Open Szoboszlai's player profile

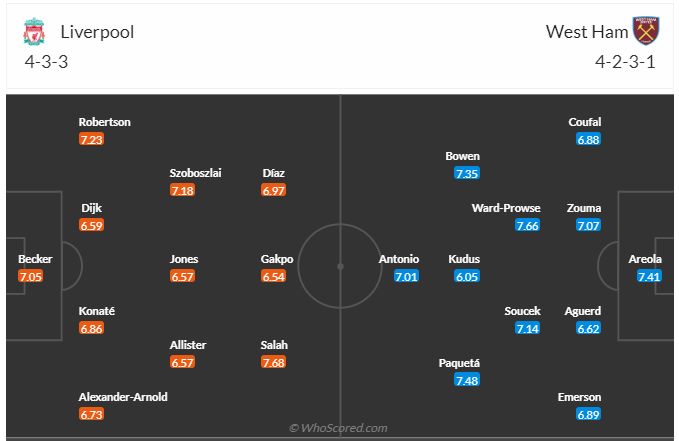click(196, 173)
